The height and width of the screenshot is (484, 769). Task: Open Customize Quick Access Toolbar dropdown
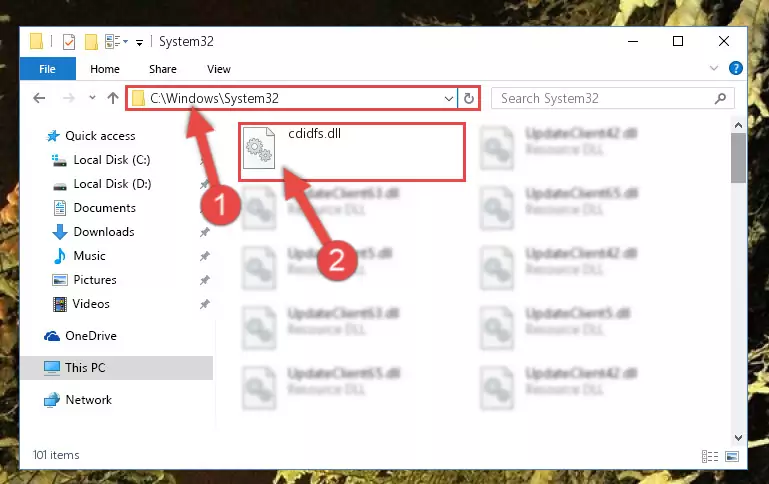click(x=139, y=43)
